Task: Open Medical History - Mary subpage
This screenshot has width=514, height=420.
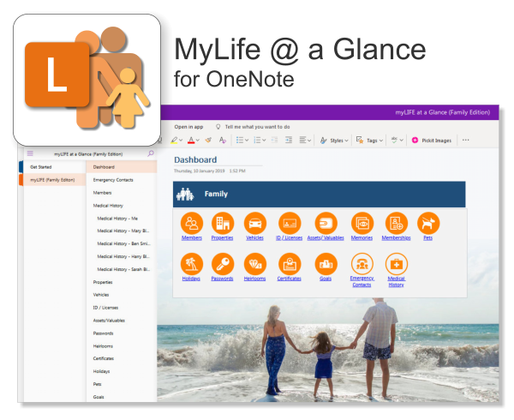Action: [122, 231]
